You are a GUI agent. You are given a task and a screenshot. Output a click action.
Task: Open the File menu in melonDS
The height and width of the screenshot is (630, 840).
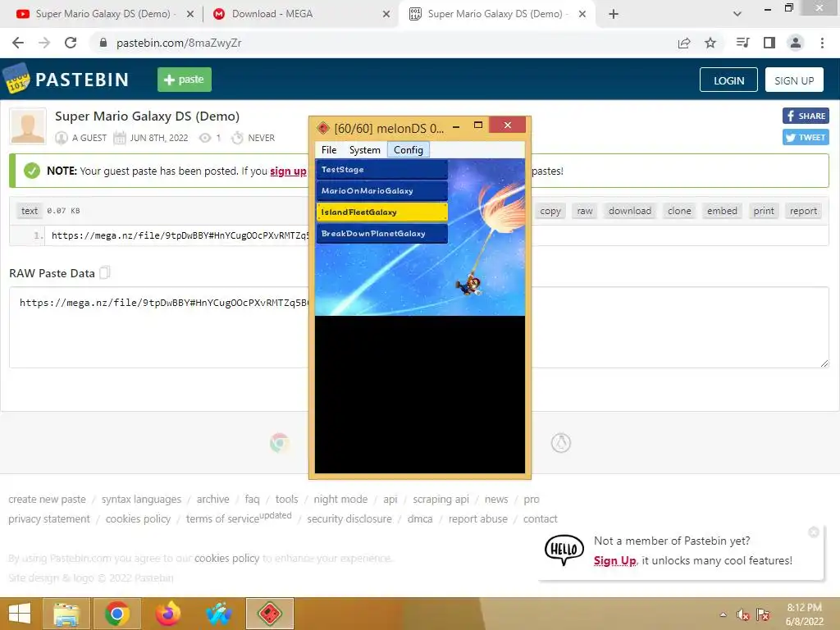tap(329, 150)
